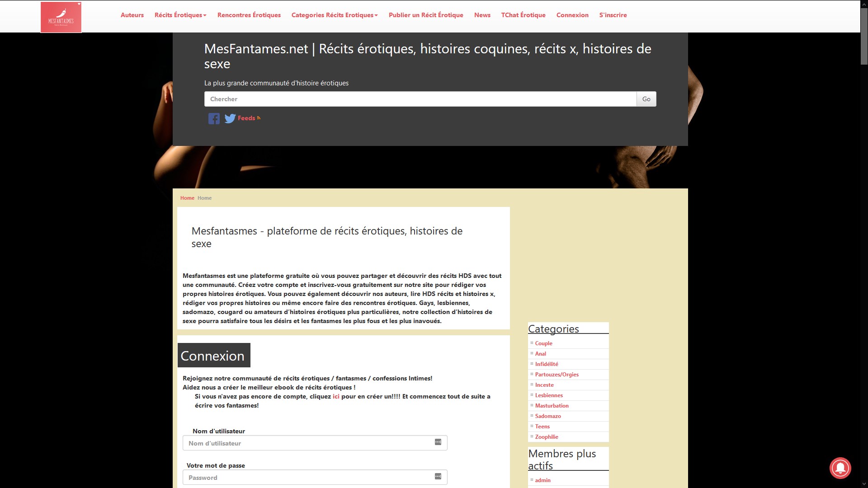Image resolution: width=868 pixels, height=488 pixels.
Task: Open the S'inscrire link
Action: pos(613,15)
